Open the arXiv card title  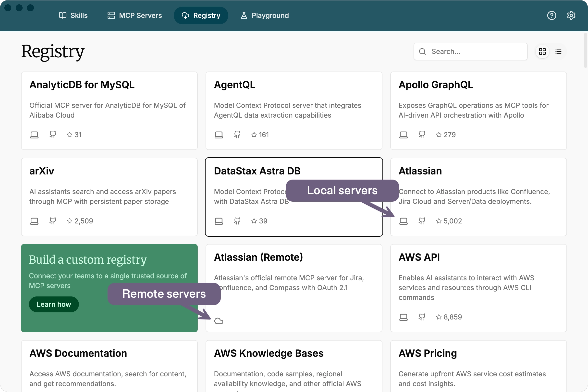pyautogui.click(x=42, y=171)
